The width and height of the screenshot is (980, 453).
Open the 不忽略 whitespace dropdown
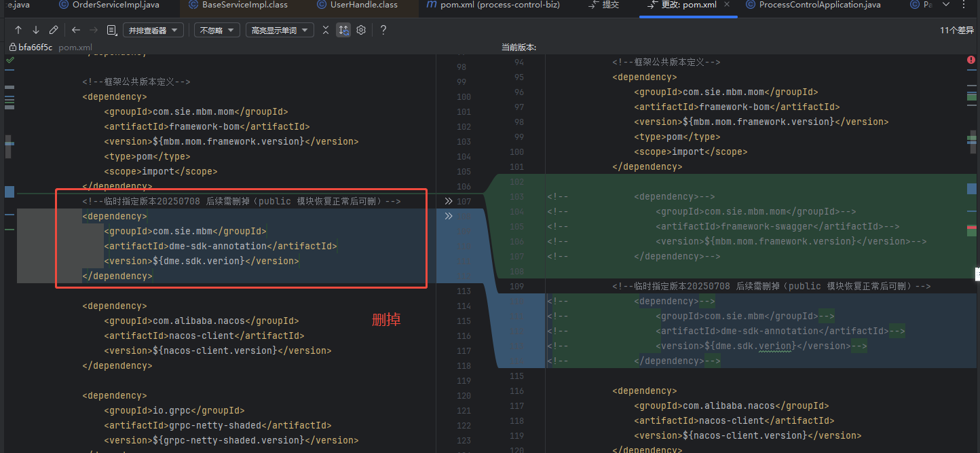216,30
